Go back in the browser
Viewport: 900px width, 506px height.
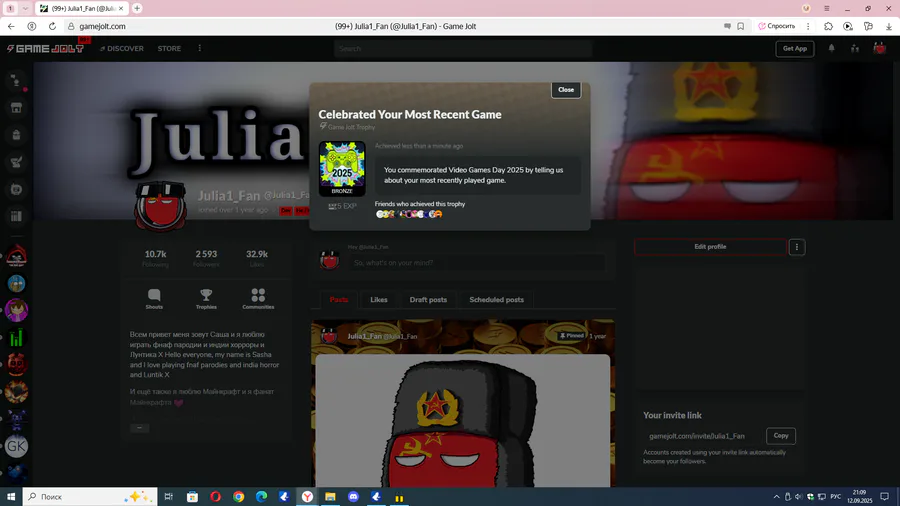point(11,26)
